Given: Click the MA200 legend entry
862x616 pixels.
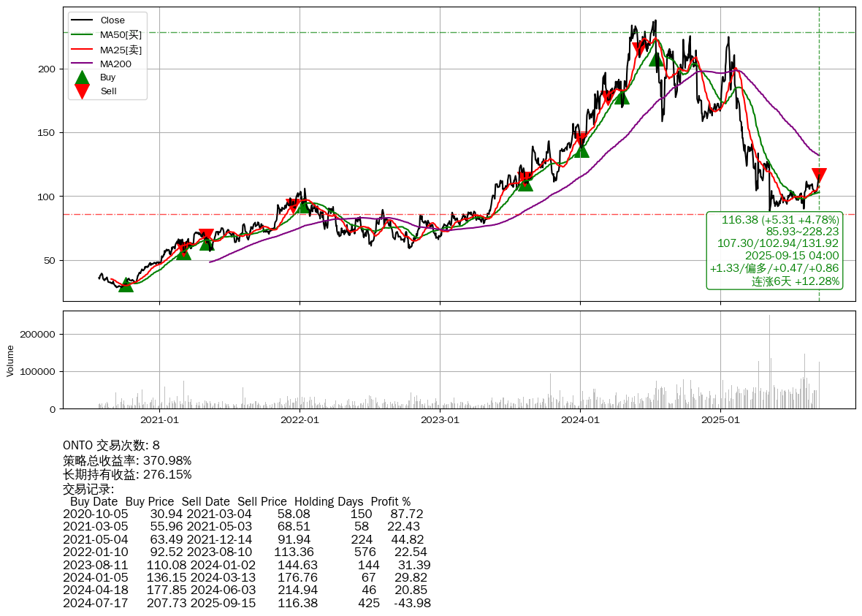Looking at the screenshot, I should (x=115, y=64).
